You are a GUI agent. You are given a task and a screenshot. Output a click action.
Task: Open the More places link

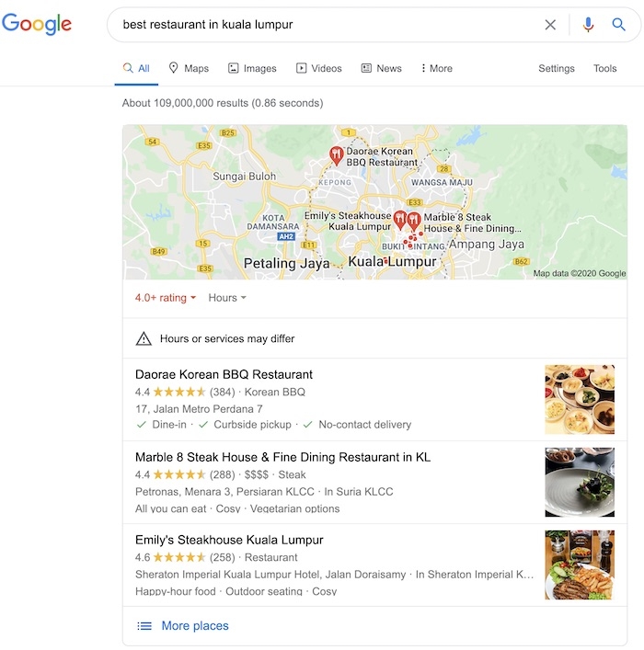pos(195,625)
